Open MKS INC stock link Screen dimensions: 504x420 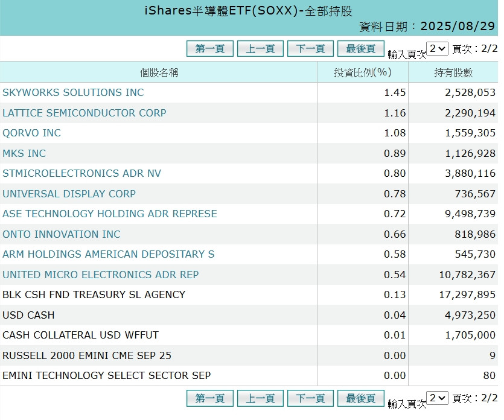click(x=24, y=153)
